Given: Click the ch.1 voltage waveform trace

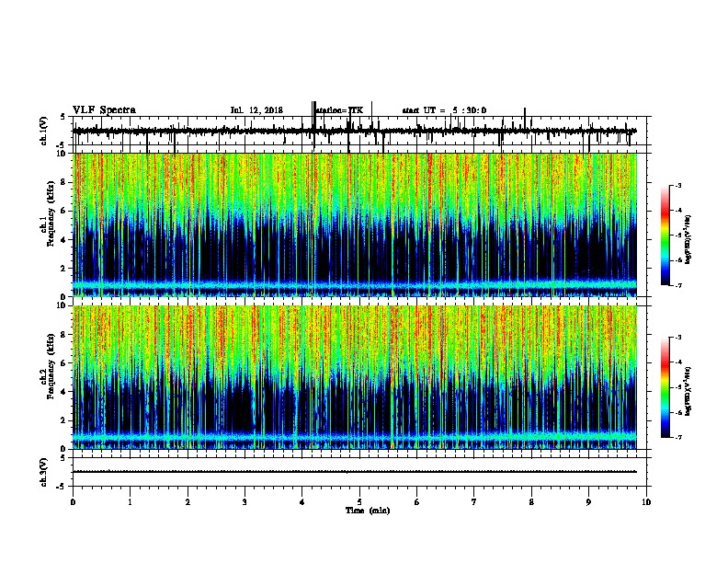Looking at the screenshot, I should click(x=355, y=131).
